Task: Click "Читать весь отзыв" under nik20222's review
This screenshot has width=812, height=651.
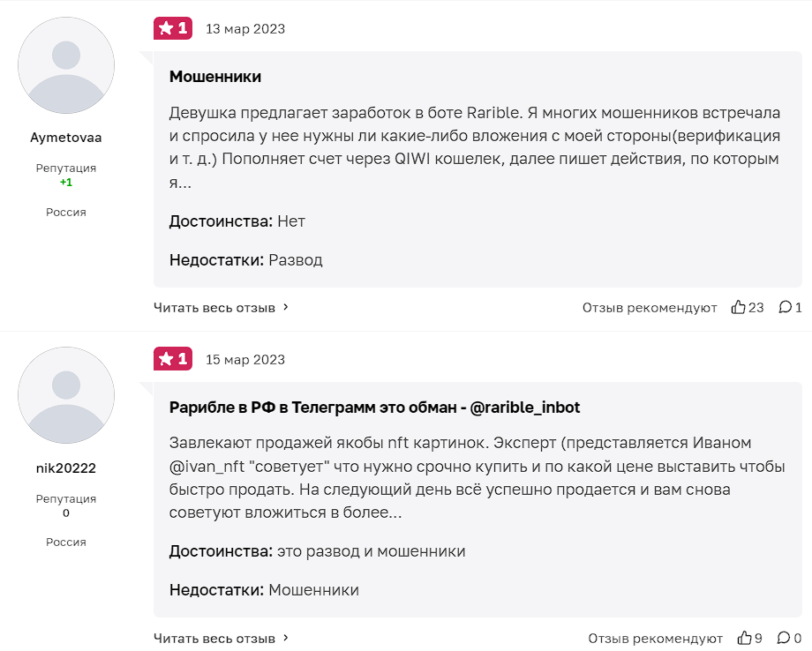Action: (x=214, y=638)
